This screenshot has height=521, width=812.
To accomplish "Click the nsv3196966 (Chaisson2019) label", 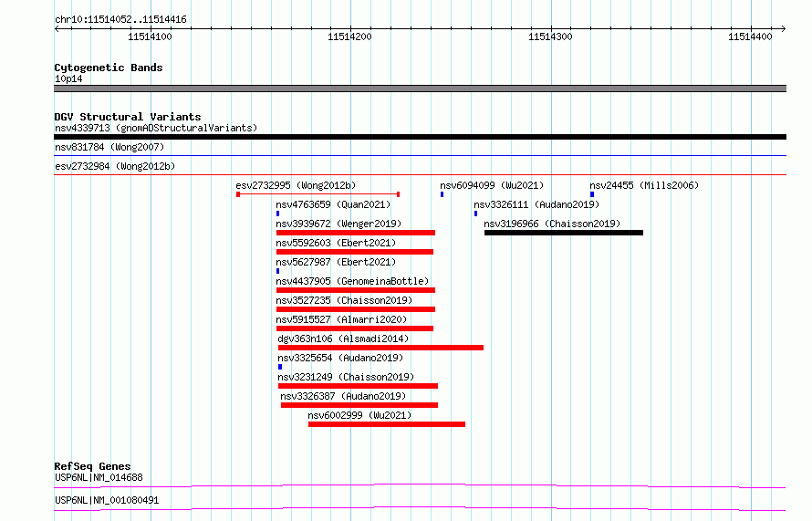I will point(552,224).
